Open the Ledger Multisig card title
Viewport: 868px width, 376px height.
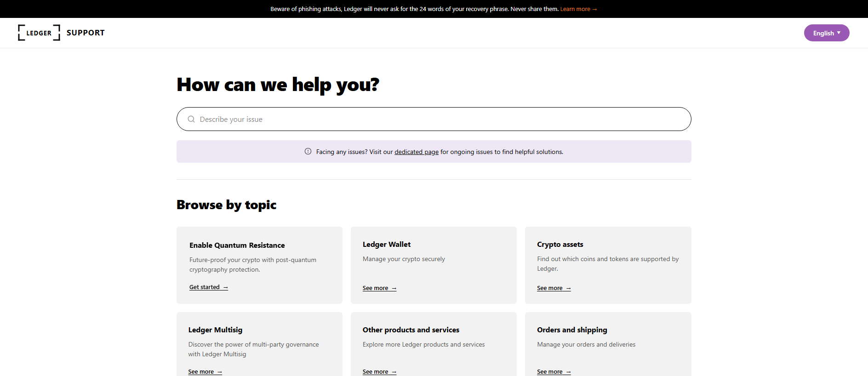click(215, 330)
